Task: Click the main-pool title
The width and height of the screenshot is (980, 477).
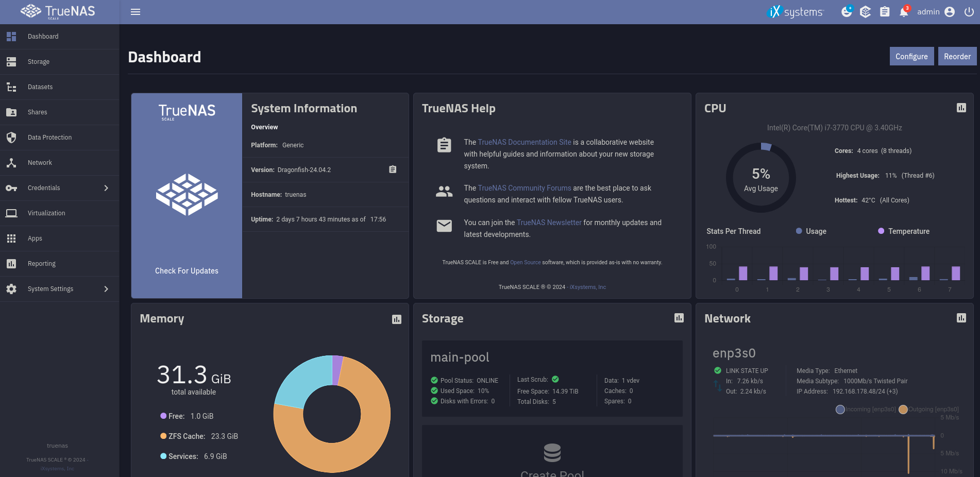Action: [460, 357]
